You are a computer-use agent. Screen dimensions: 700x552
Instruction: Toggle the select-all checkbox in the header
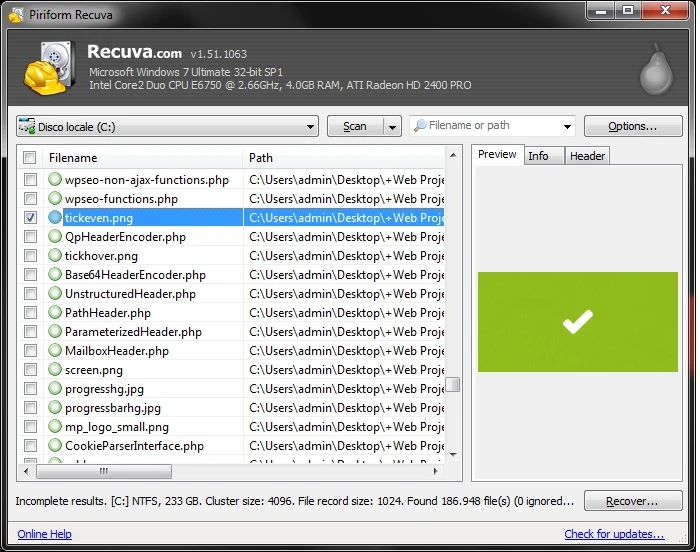(x=30, y=158)
